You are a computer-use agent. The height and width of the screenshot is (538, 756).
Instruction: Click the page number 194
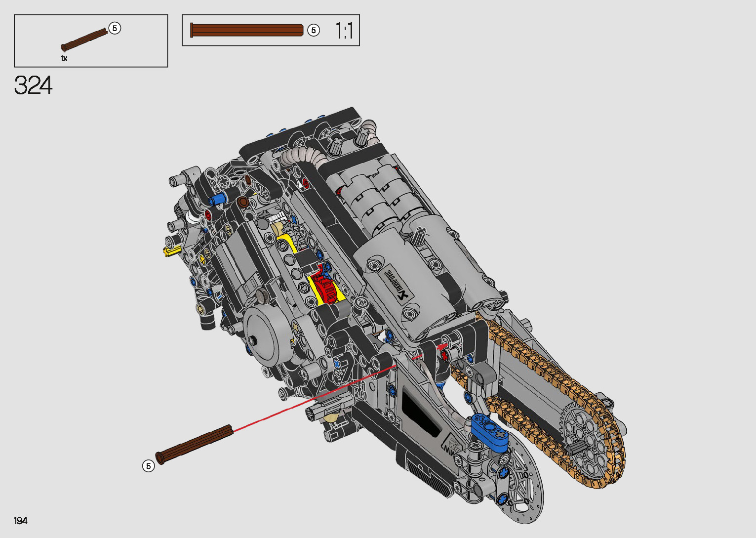(x=21, y=521)
